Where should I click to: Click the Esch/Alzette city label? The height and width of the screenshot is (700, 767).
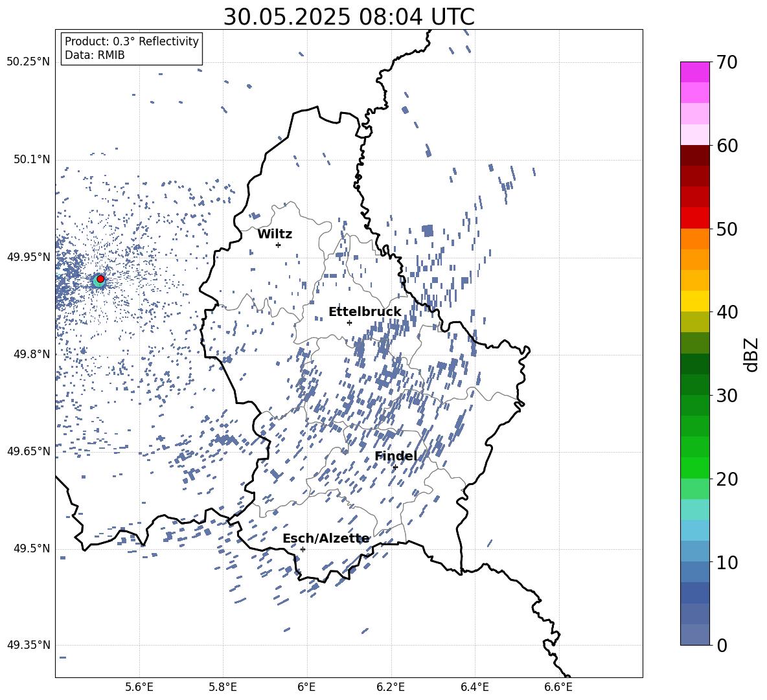pyautogui.click(x=326, y=538)
